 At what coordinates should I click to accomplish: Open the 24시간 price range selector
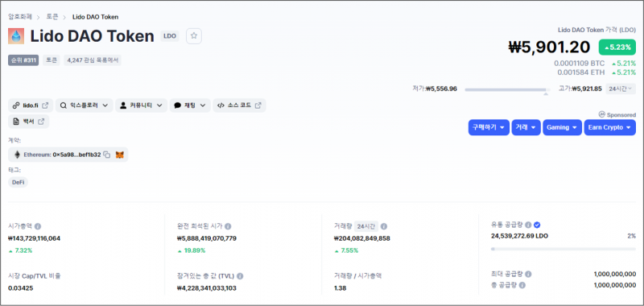(621, 89)
